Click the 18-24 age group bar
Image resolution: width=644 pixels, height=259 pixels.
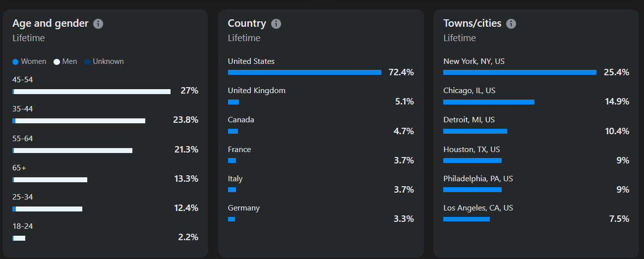coord(19,238)
